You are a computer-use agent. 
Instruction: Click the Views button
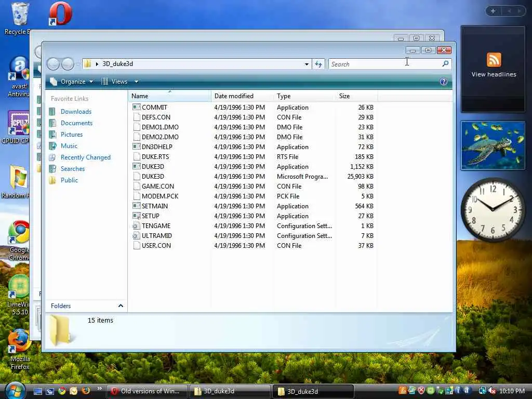(115, 82)
